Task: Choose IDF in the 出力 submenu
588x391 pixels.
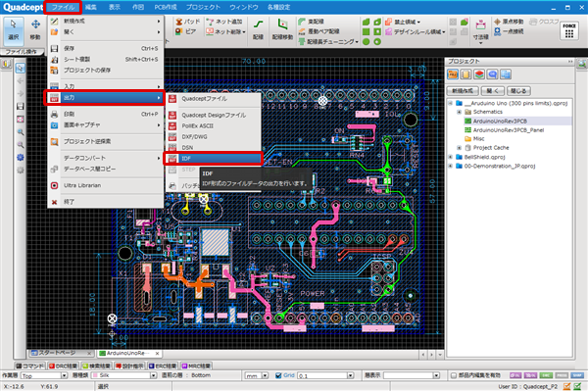Action: (x=213, y=159)
